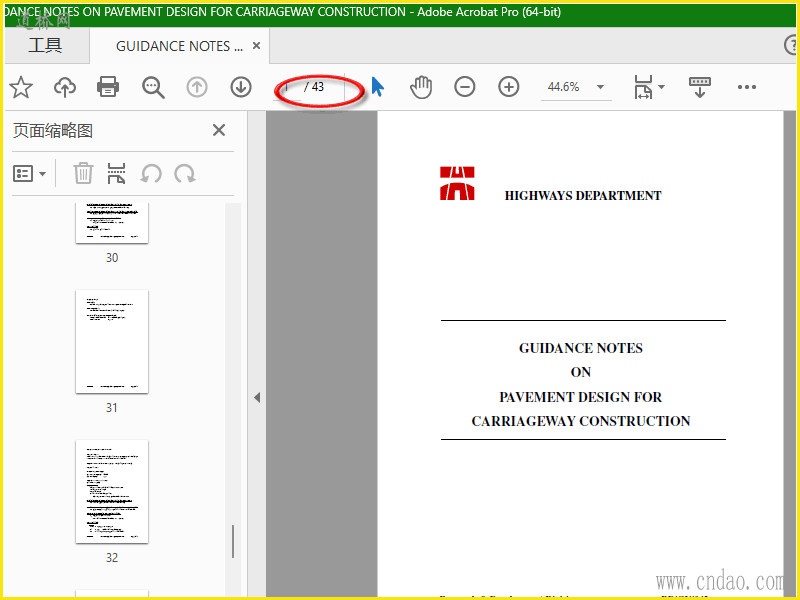
Task: Rotate page clockwise
Action: tap(185, 174)
